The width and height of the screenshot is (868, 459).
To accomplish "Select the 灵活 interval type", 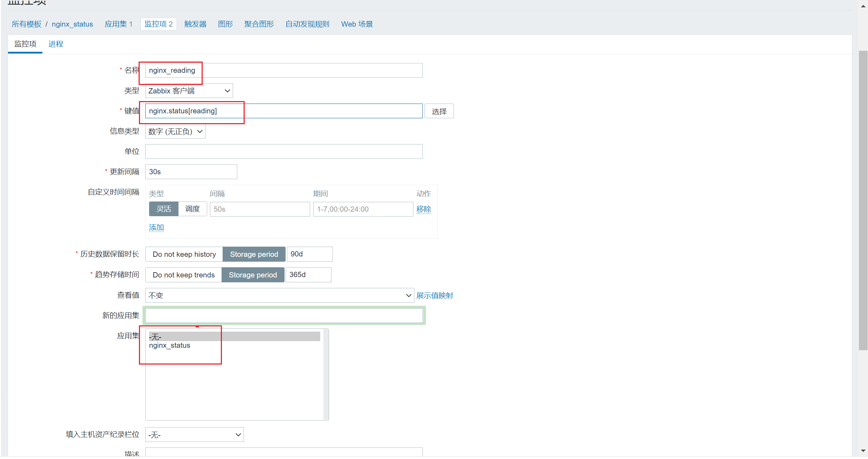I will (x=164, y=209).
